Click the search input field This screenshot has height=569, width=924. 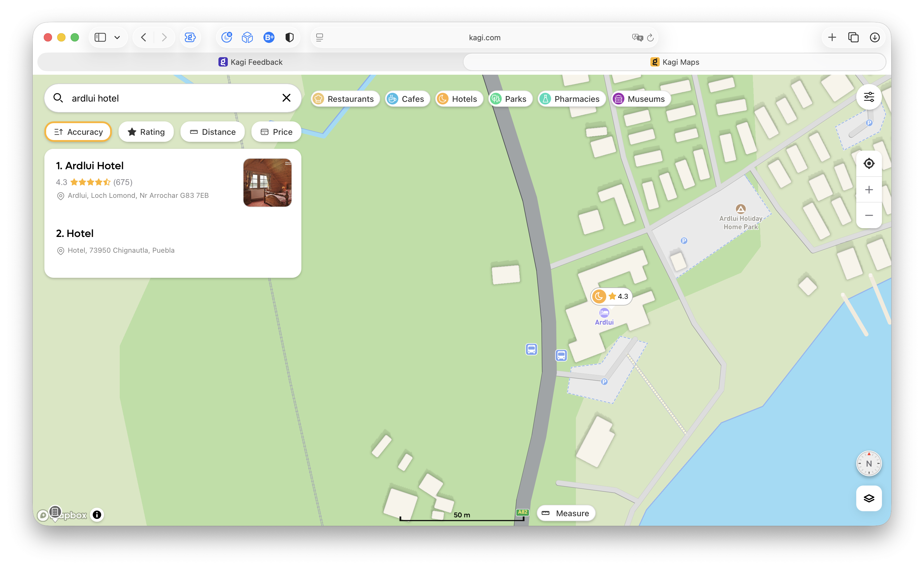(x=169, y=98)
